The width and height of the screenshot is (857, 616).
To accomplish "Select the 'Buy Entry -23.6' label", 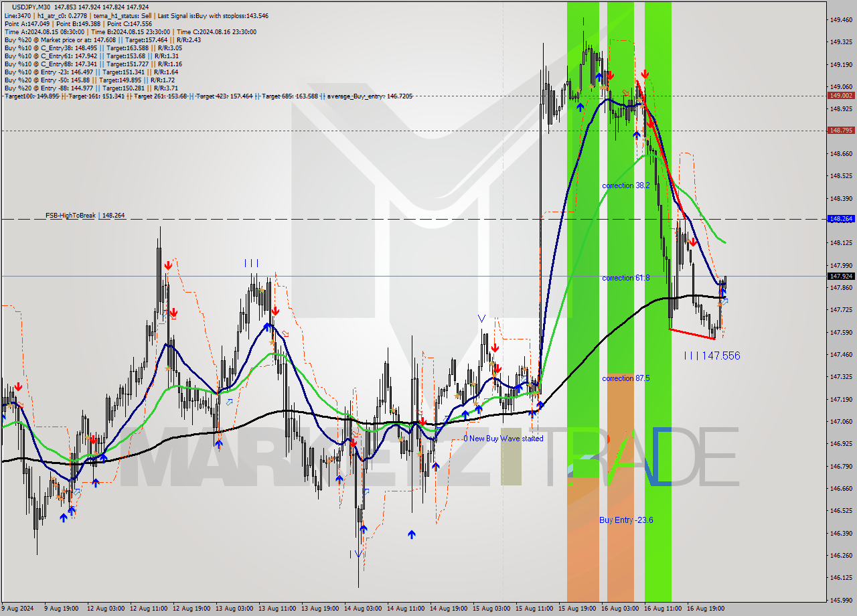I will coord(626,520).
